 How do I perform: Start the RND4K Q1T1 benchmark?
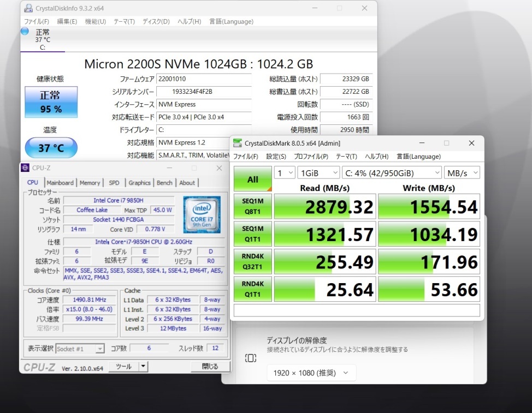(x=252, y=289)
